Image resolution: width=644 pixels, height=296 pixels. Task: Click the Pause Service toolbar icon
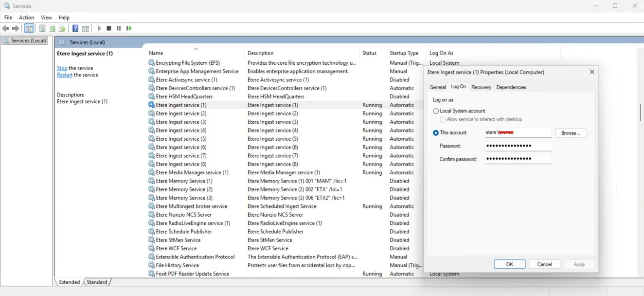click(119, 29)
